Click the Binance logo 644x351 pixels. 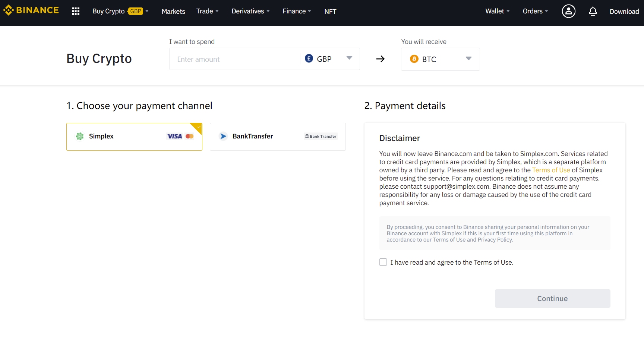coord(31,10)
